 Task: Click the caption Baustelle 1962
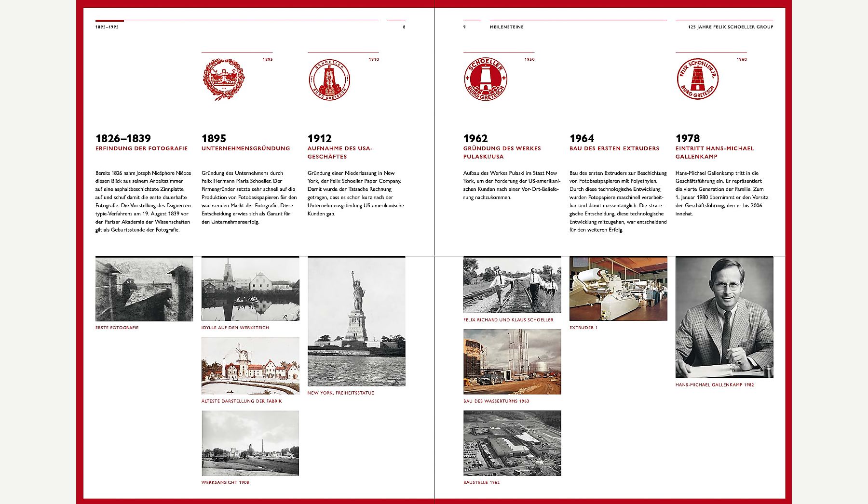pyautogui.click(x=482, y=482)
